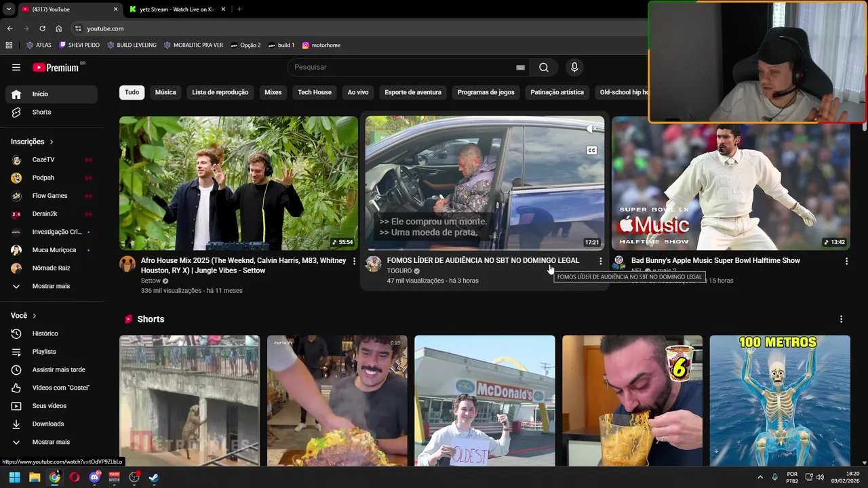Image resolution: width=868 pixels, height=488 pixels.
Task: Select the Ao vivo chip
Action: (358, 92)
